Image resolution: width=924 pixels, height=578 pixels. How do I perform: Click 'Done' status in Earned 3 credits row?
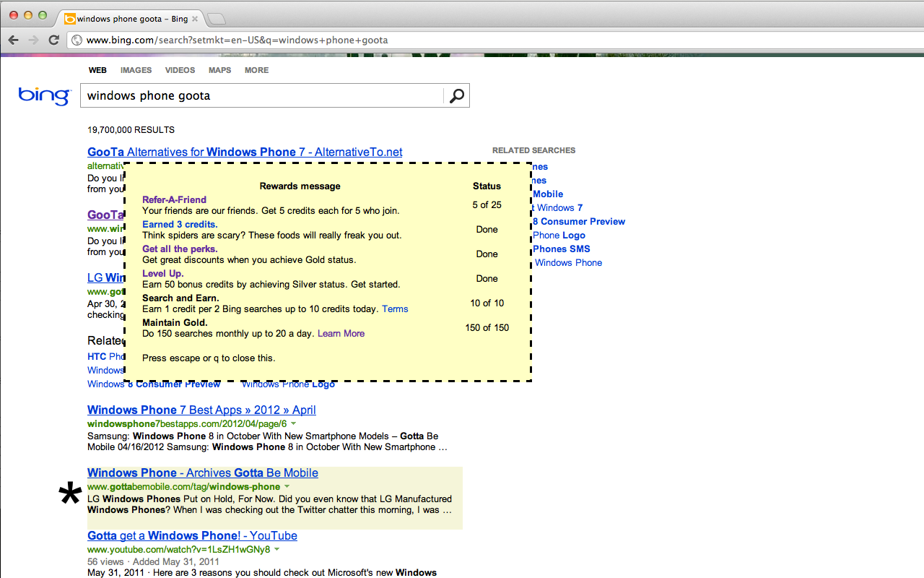pos(487,229)
